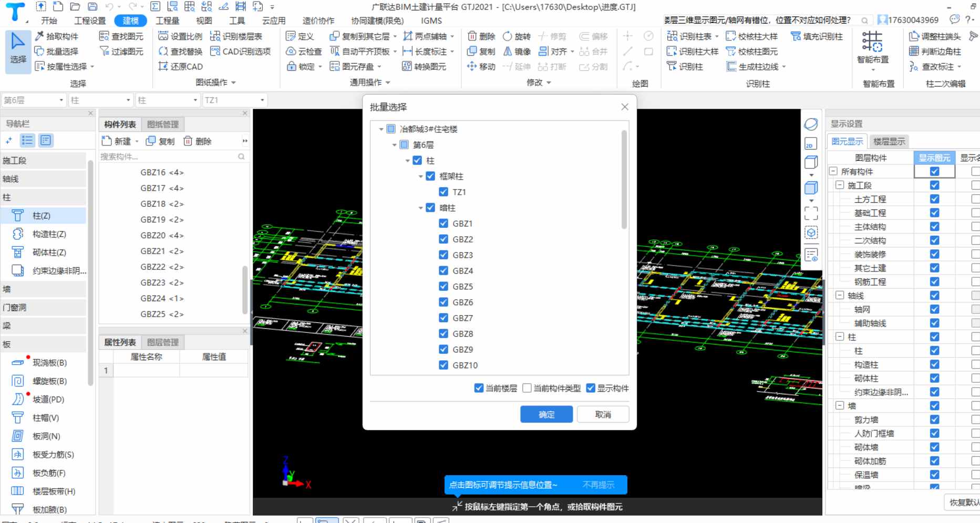Uncheck GBZ1 in the batch select list

click(x=443, y=224)
